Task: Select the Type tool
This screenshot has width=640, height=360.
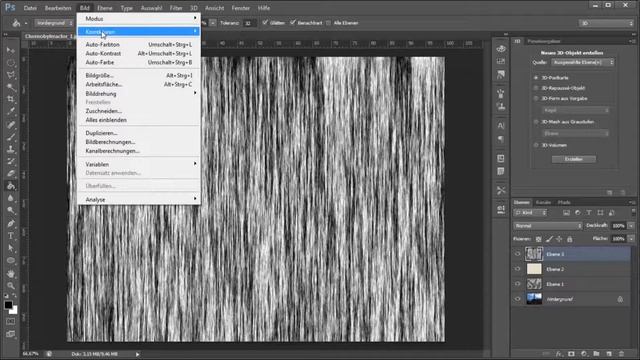Action: click(11, 236)
